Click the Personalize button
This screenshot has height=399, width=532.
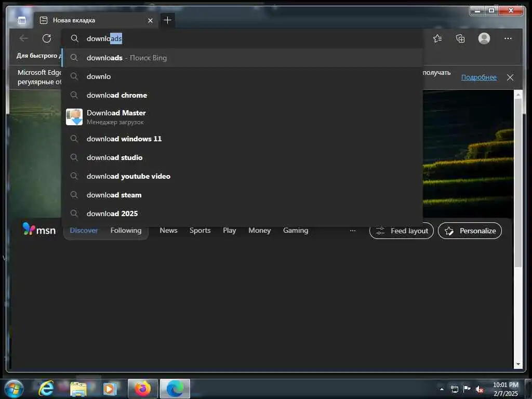(x=470, y=231)
